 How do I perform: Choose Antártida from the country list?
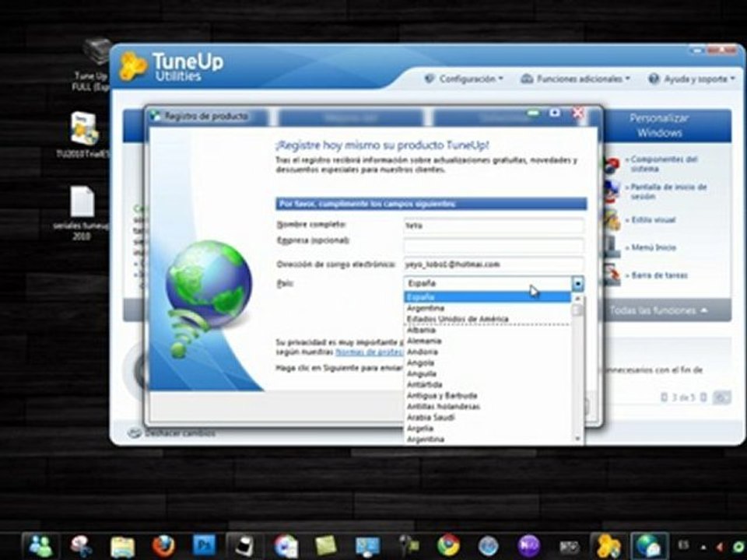coord(487,384)
